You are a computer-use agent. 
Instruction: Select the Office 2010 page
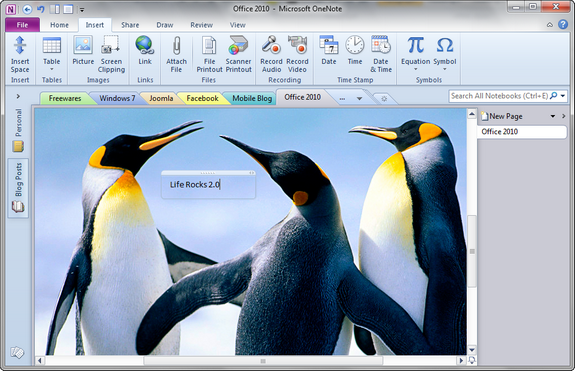pyautogui.click(x=521, y=132)
